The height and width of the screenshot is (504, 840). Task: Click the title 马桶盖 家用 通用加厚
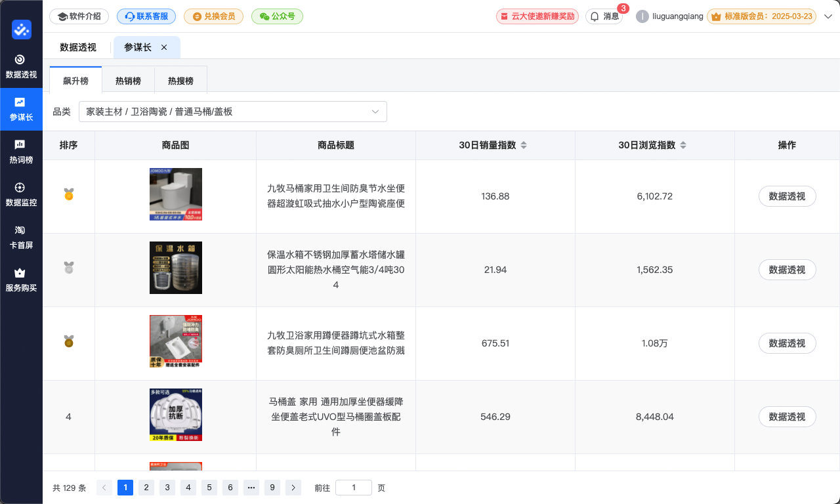336,417
